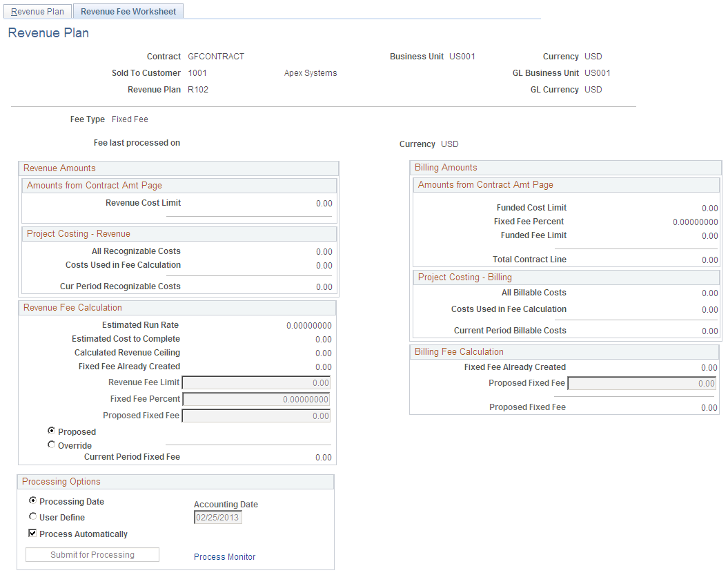The height and width of the screenshot is (575, 728).
Task: Select the Revenue Plan tab
Action: tap(37, 11)
